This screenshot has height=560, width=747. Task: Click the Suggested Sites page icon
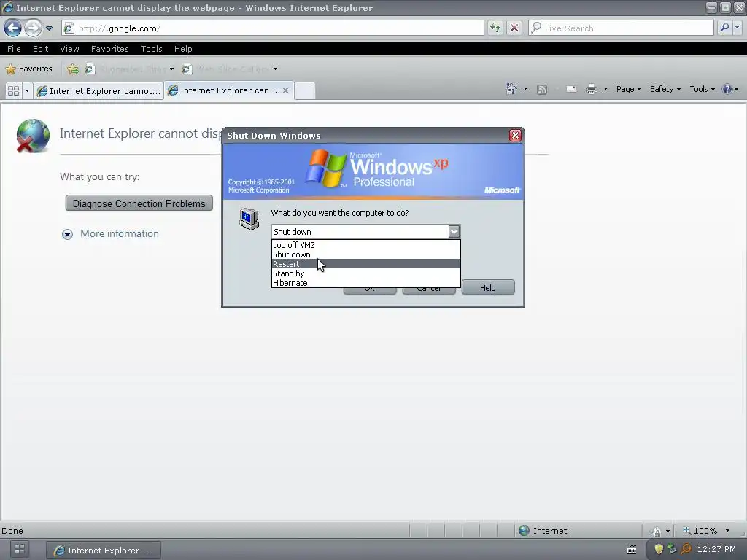click(89, 69)
